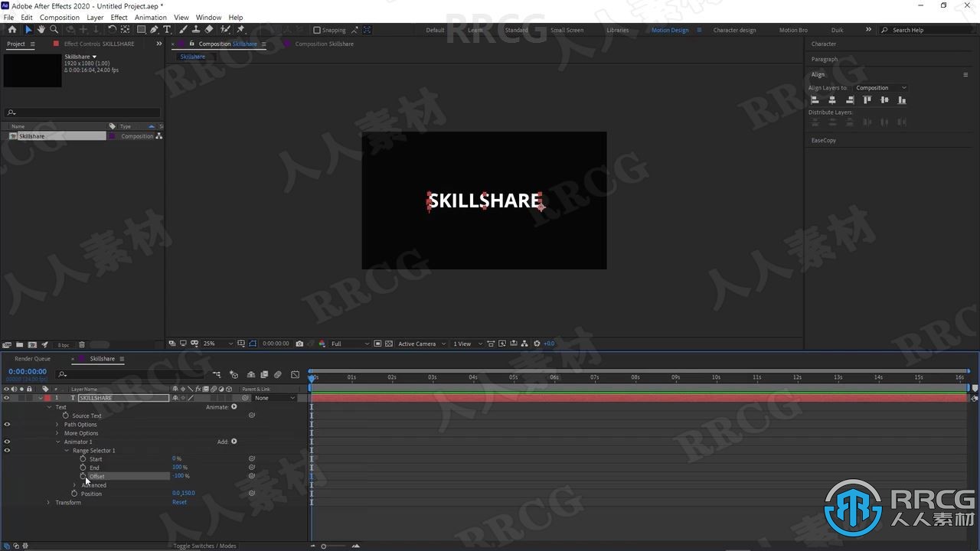
Task: Open the EaseCopy panel
Action: pos(824,141)
